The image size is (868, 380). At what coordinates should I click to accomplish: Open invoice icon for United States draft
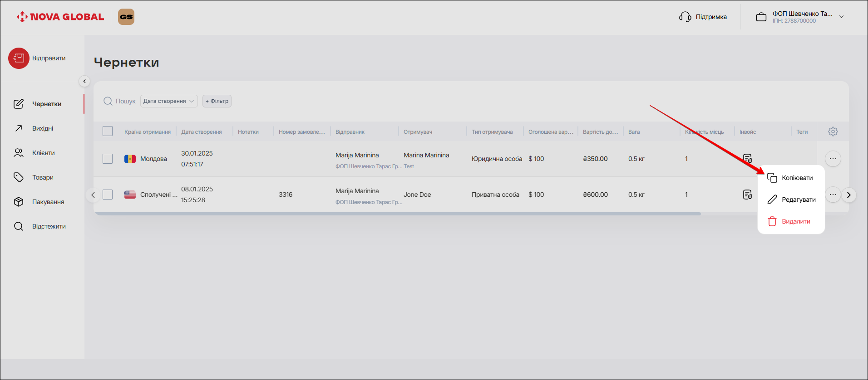[747, 195]
